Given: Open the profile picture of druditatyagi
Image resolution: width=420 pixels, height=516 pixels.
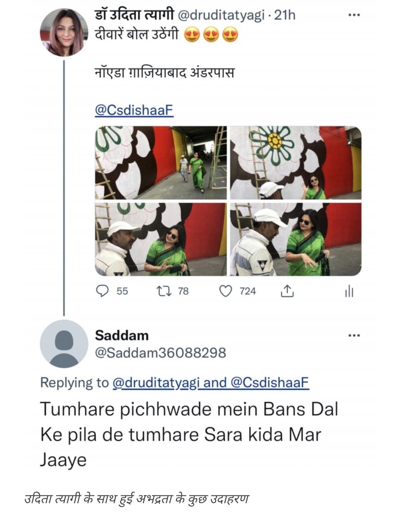Looking at the screenshot, I should [x=64, y=32].
